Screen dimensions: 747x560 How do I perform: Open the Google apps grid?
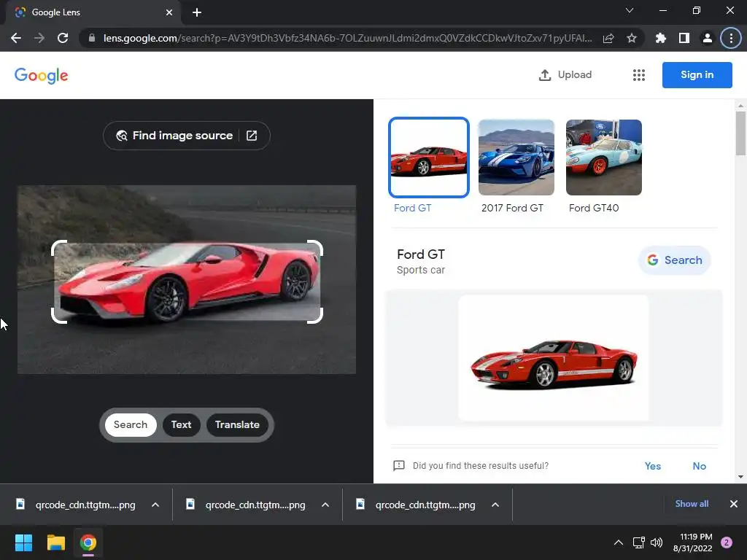(639, 75)
